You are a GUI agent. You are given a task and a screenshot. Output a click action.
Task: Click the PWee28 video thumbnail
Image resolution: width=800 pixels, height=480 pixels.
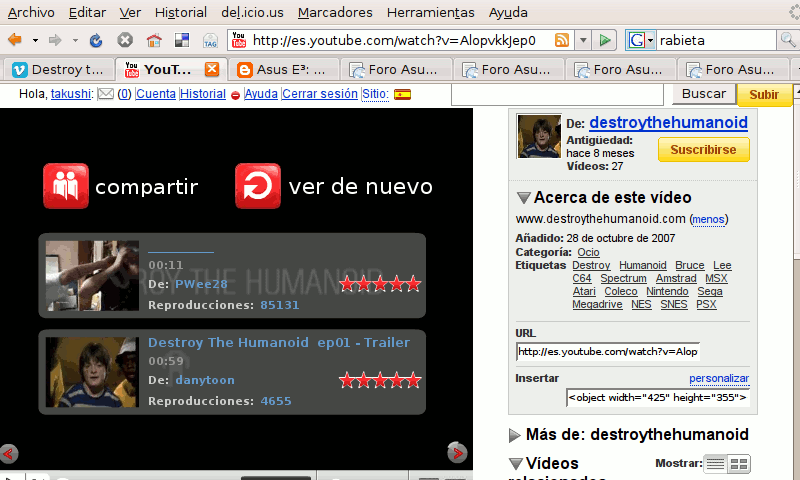pyautogui.click(x=92, y=276)
